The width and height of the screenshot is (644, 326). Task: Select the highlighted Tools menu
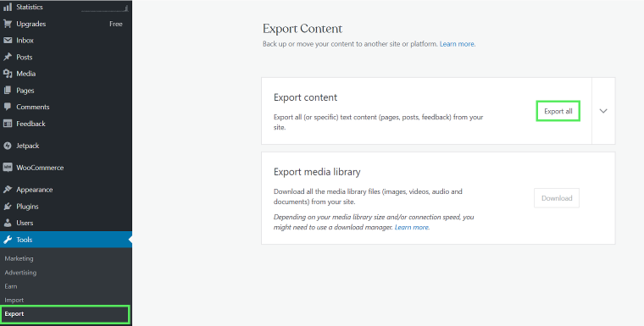pyautogui.click(x=66, y=240)
